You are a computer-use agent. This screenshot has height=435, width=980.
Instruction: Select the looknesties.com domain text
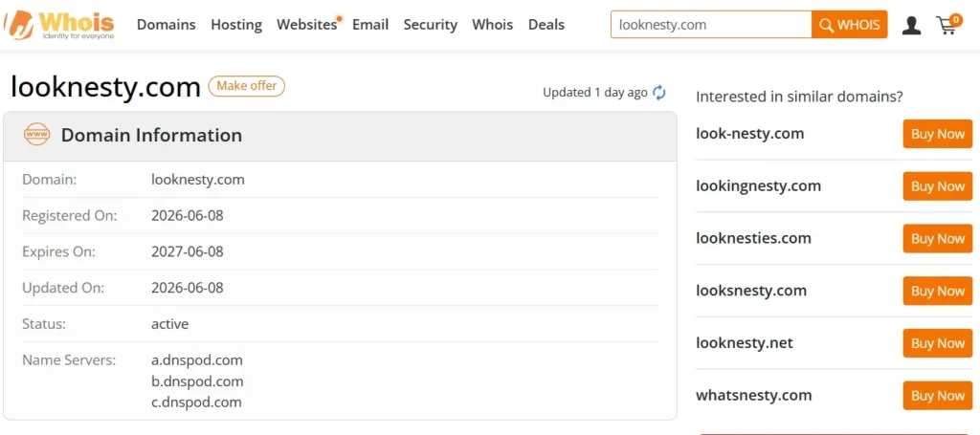[753, 238]
